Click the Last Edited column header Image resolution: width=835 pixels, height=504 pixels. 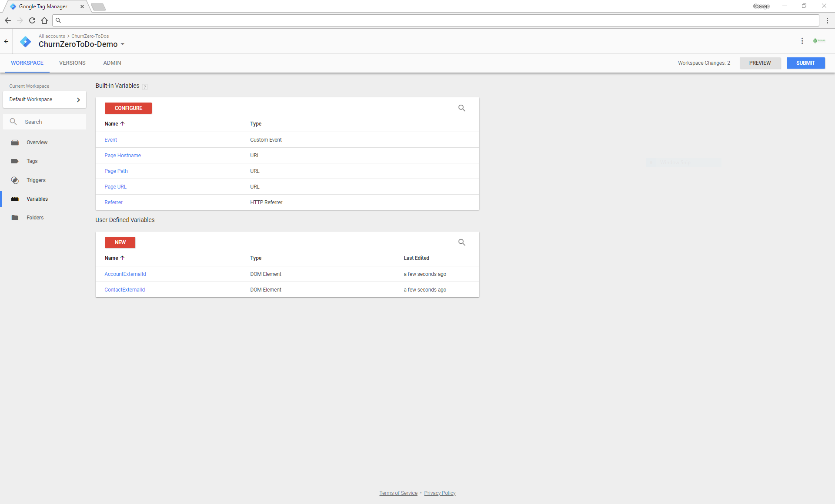(416, 258)
